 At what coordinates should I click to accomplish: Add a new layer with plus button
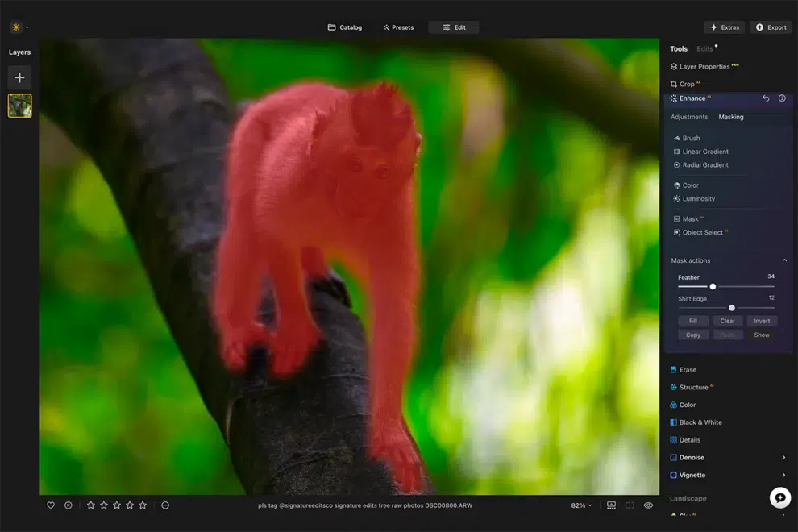[20, 77]
